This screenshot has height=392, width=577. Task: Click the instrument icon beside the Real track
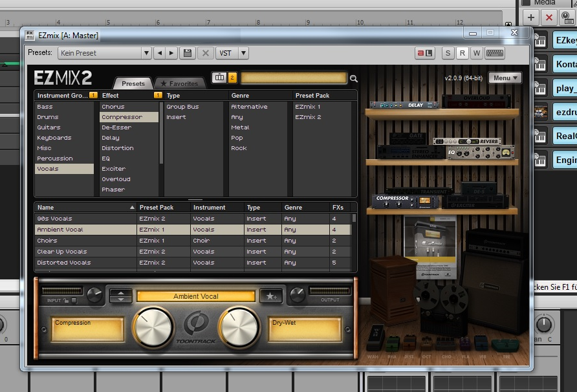pos(540,136)
